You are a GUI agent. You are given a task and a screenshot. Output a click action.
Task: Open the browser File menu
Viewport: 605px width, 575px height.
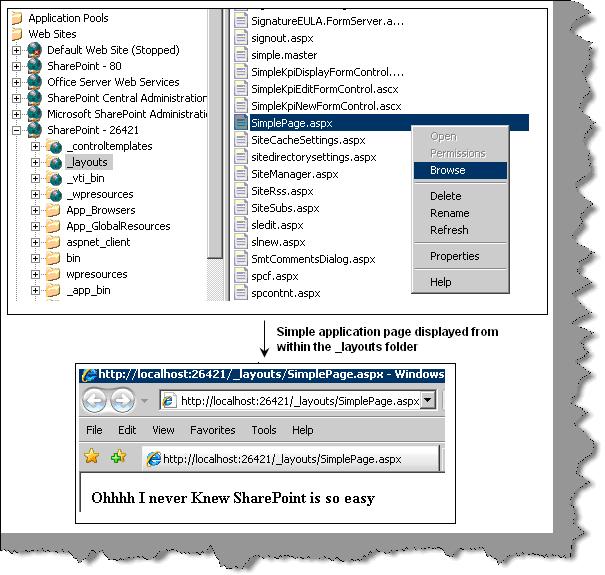tap(95, 430)
